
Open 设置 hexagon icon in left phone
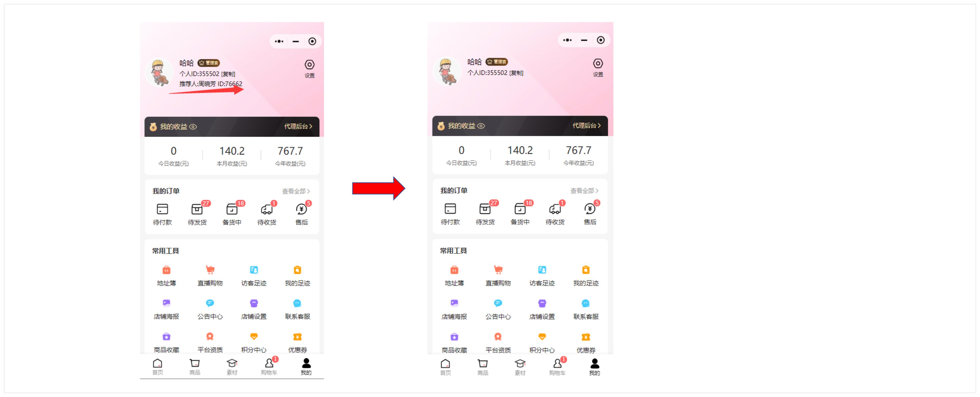tap(309, 65)
